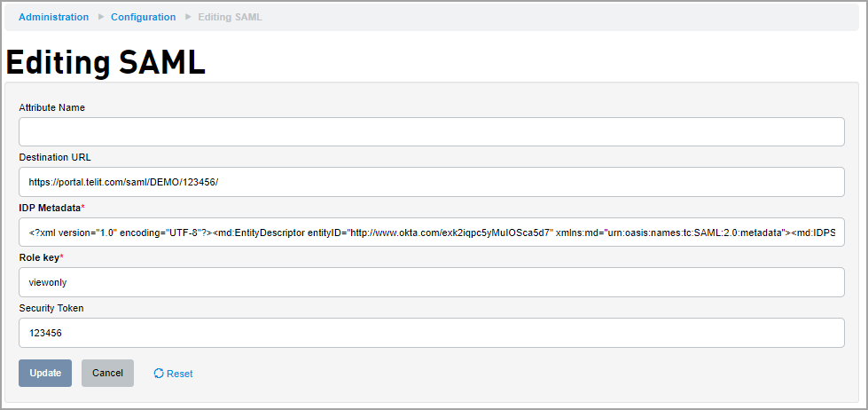The width and height of the screenshot is (868, 410).
Task: Click the arrow separator after Configuration
Action: point(188,17)
